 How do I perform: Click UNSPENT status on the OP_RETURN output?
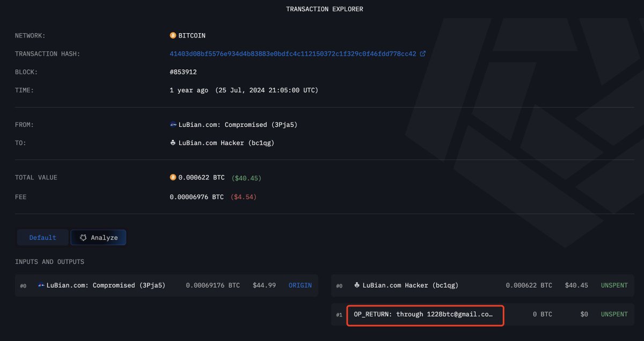click(x=614, y=314)
